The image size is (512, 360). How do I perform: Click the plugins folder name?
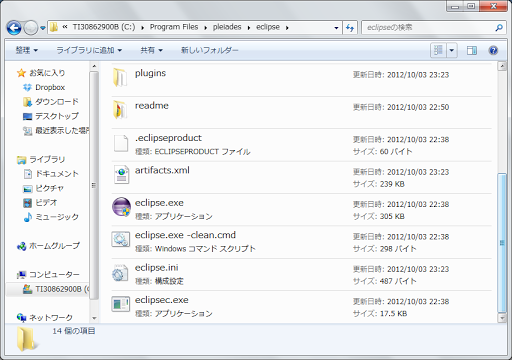point(150,73)
